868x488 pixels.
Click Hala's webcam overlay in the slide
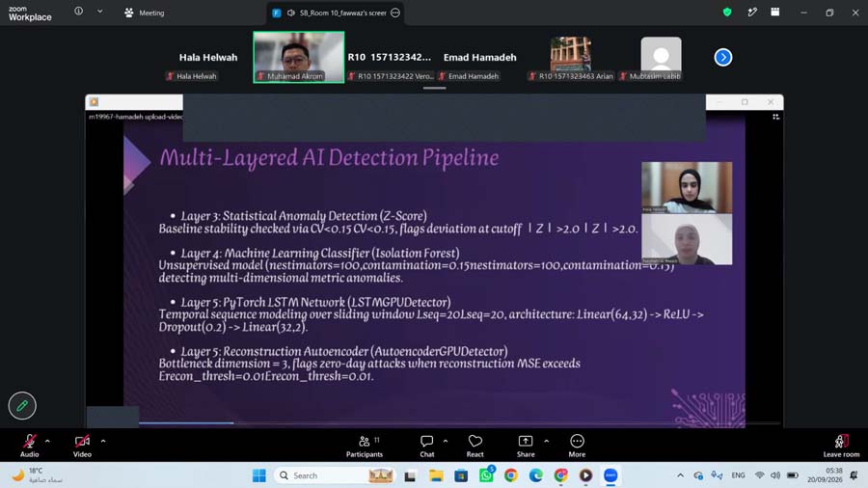pyautogui.click(x=687, y=187)
